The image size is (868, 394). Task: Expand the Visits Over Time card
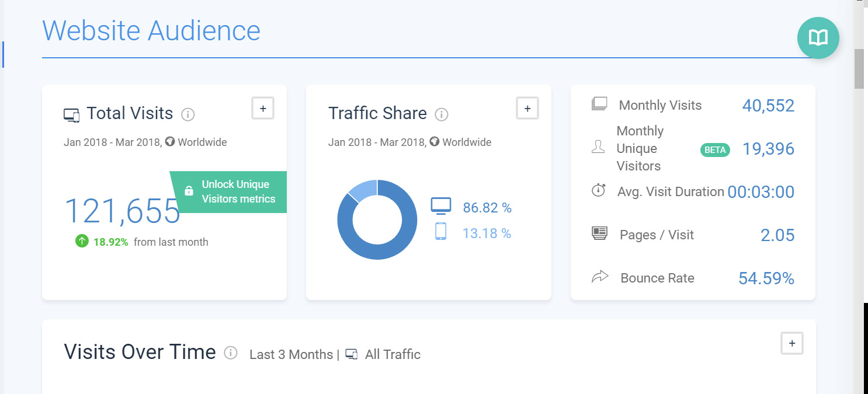(x=792, y=343)
